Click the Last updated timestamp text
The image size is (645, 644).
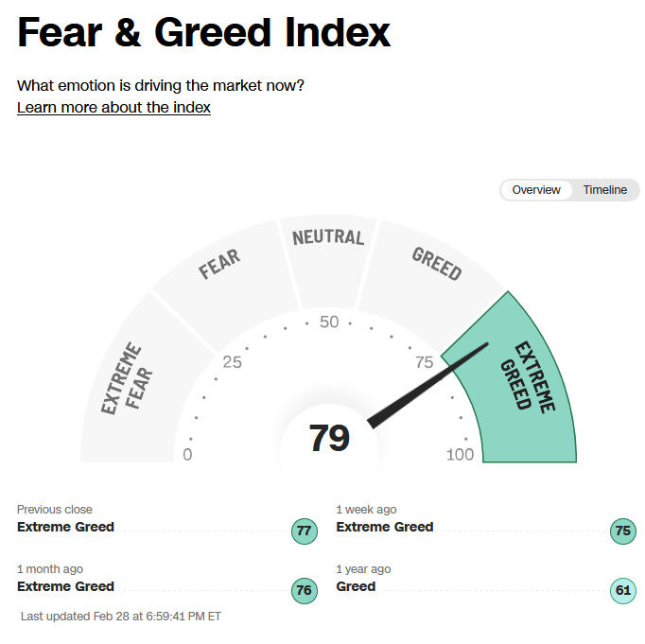[x=121, y=617]
